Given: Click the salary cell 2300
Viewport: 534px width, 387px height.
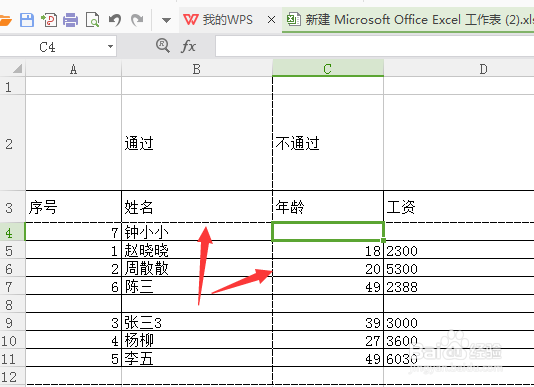Looking at the screenshot, I should (459, 250).
